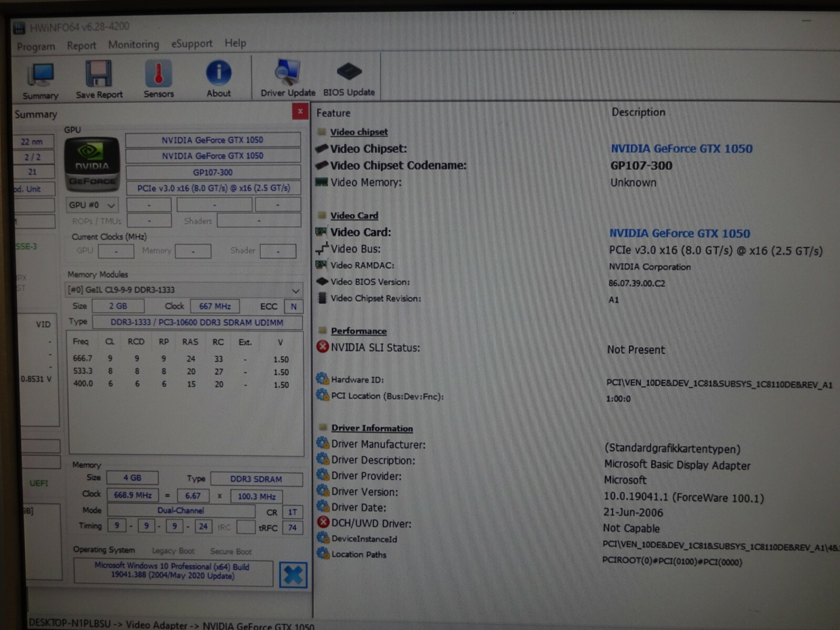The image size is (840, 630).
Task: Expand the GeIL DDR3-1333 memory module dropdown
Action: click(184, 290)
